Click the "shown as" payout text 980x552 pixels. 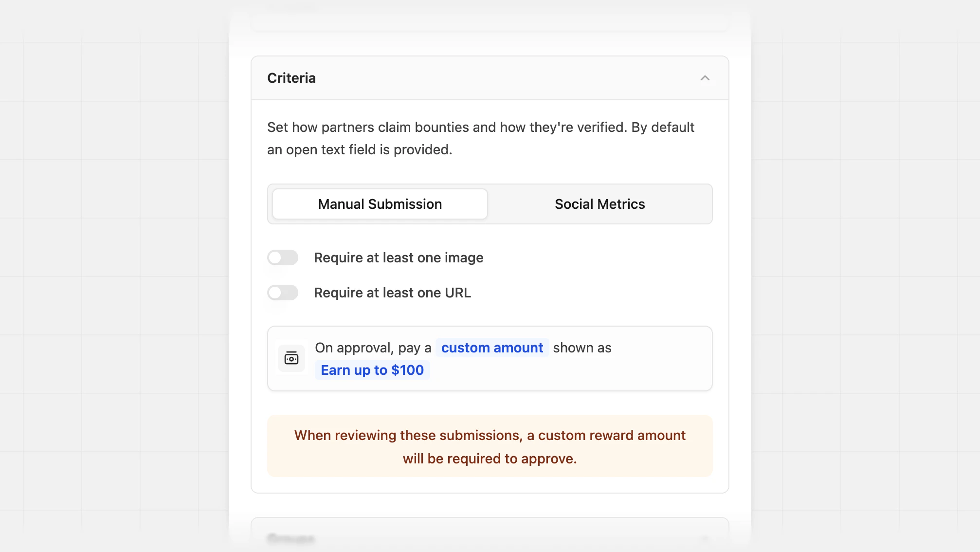click(x=582, y=348)
